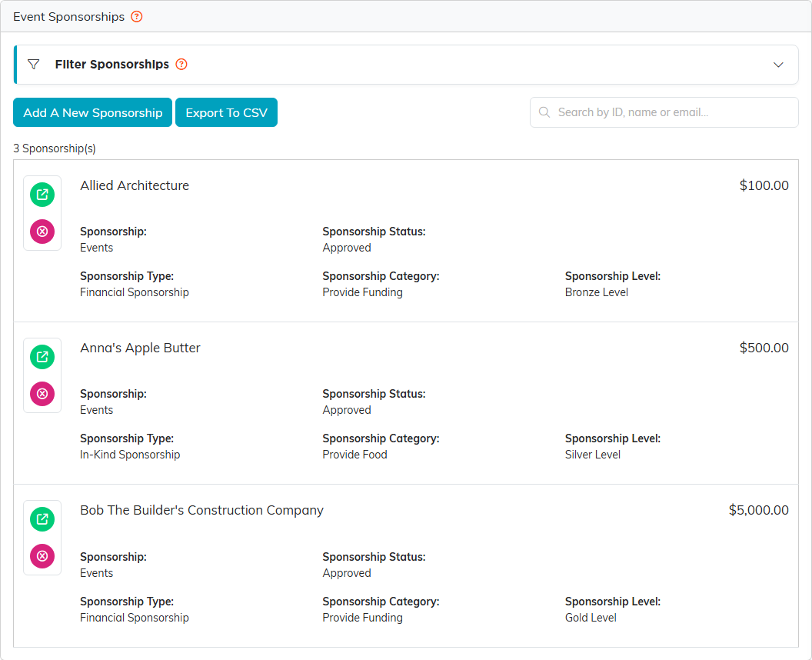Image resolution: width=812 pixels, height=660 pixels.
Task: Focus the search by ID, name or email field
Action: pyautogui.click(x=664, y=112)
